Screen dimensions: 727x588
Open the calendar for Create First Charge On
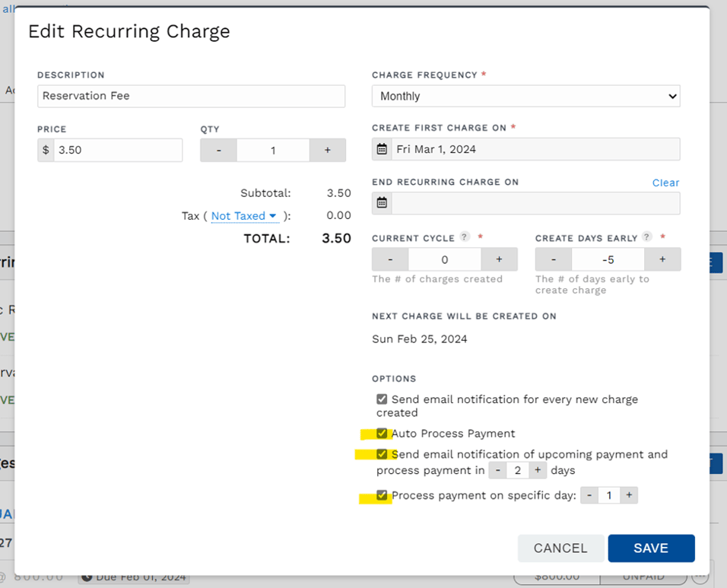coord(382,149)
